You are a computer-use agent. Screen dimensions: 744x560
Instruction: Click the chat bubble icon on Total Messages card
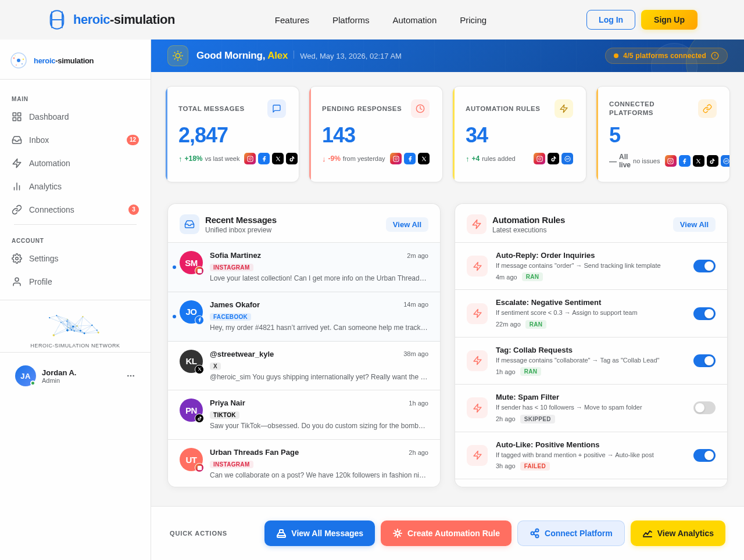277,109
